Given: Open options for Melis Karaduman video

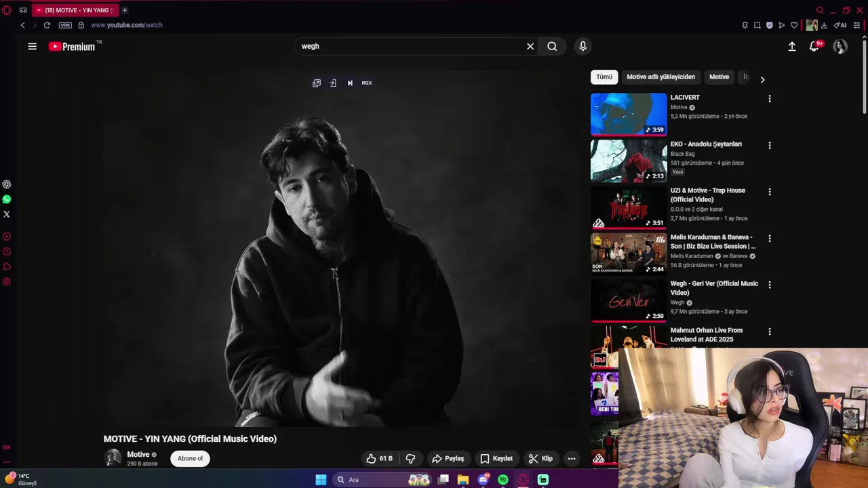Looking at the screenshot, I should [770, 239].
